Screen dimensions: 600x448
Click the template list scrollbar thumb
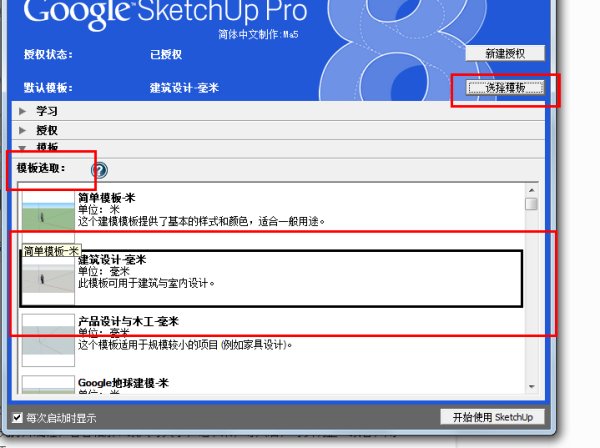pos(532,204)
